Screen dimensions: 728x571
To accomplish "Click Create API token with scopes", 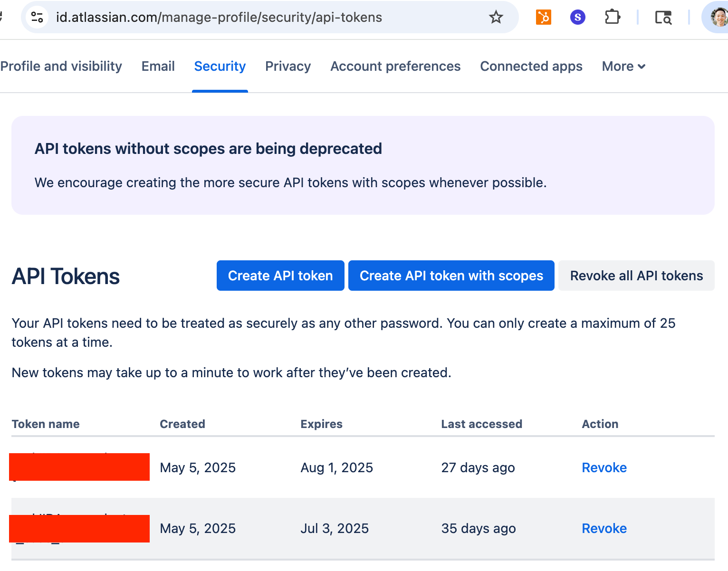I will click(x=451, y=276).
